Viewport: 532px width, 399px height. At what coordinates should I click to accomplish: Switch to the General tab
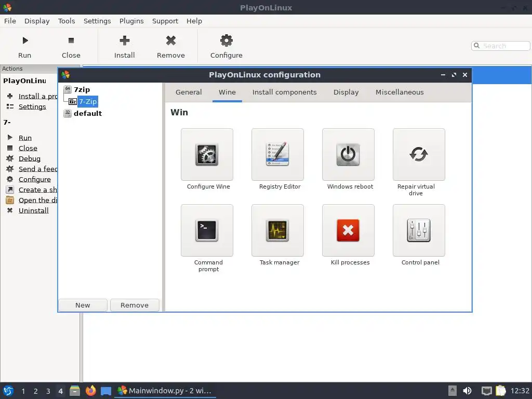tap(189, 92)
